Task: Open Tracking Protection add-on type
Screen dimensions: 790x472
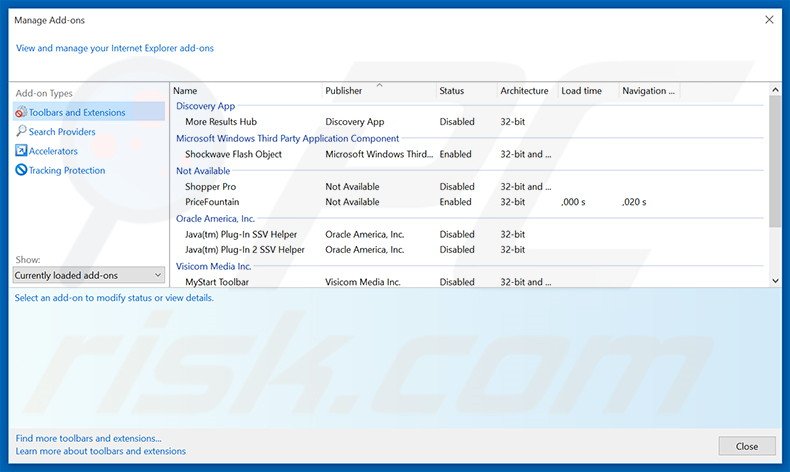Action: pyautogui.click(x=67, y=170)
